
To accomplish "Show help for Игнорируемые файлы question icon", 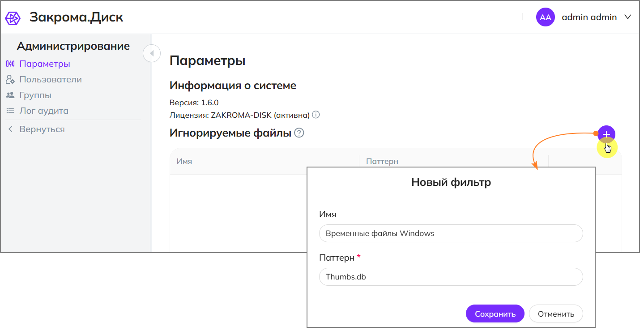I will [x=299, y=133].
